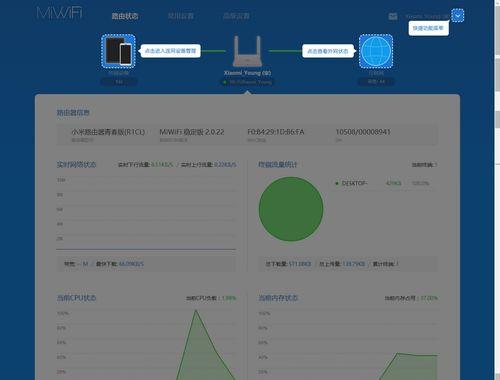The height and width of the screenshot is (380, 500).
Task: Click the green WiFi status pill under router
Action: (x=247, y=82)
